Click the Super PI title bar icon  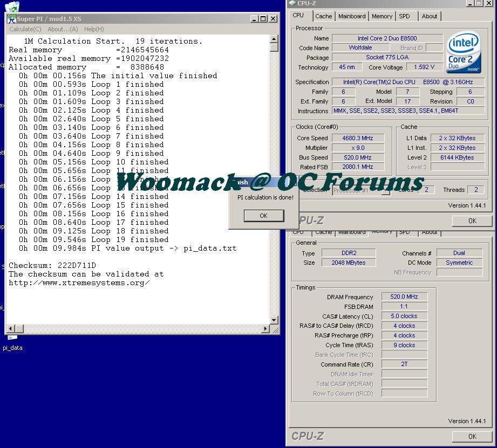coord(11,19)
